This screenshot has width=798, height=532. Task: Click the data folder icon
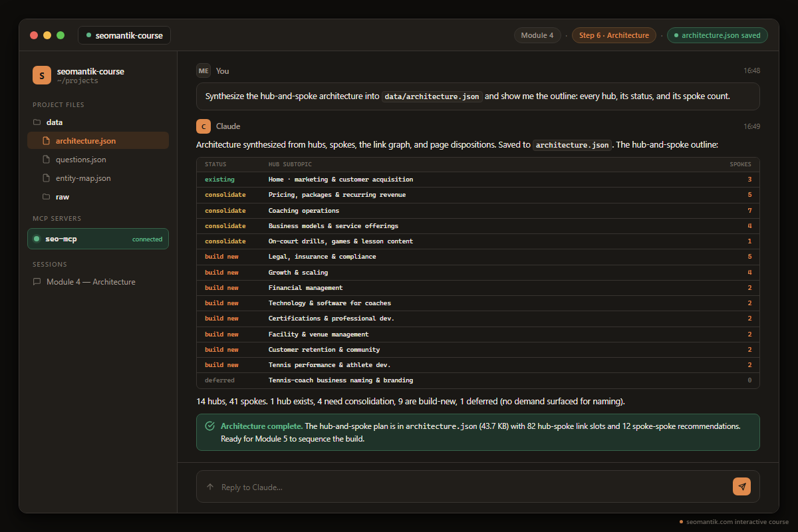37,122
